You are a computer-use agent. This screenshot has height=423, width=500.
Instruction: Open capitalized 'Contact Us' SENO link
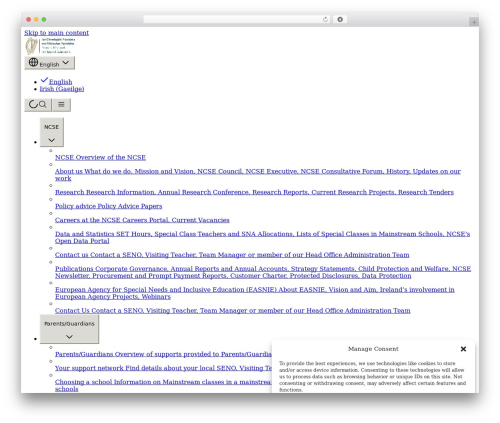tap(233, 311)
